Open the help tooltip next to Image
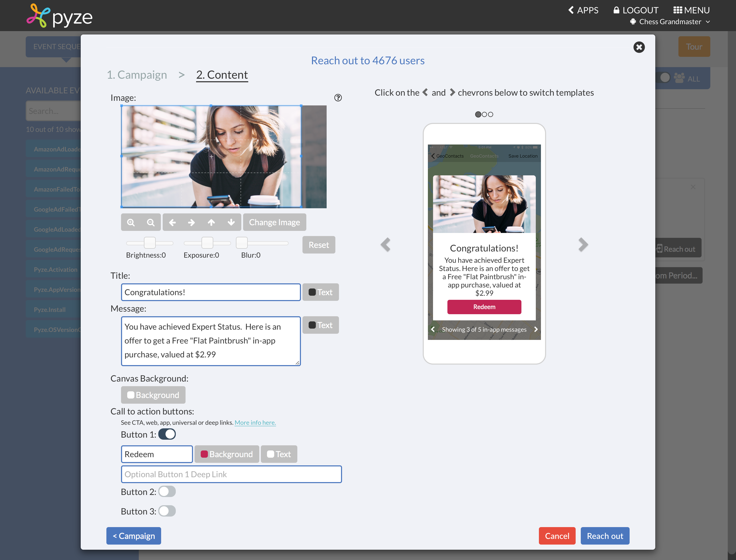 click(x=338, y=98)
